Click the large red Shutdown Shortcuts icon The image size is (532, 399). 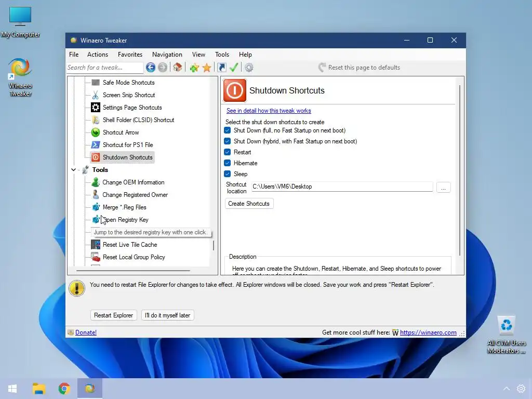click(234, 90)
